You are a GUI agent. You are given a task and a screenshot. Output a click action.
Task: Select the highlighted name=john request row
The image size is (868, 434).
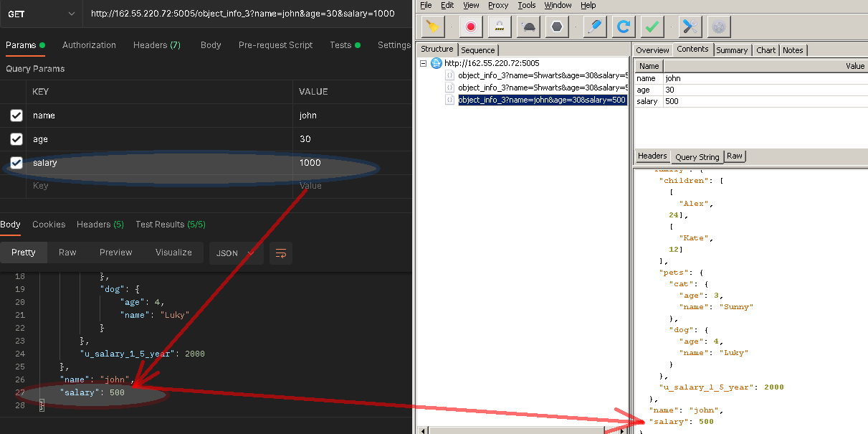543,100
